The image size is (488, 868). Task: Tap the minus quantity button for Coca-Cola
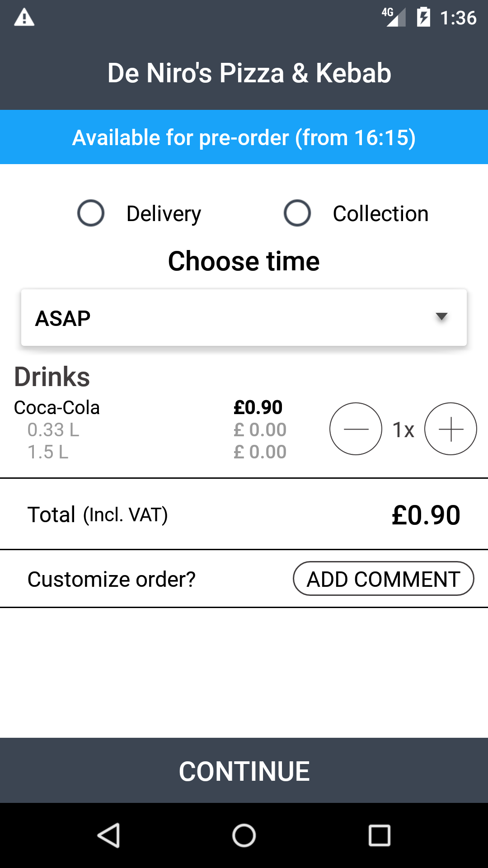(x=356, y=429)
